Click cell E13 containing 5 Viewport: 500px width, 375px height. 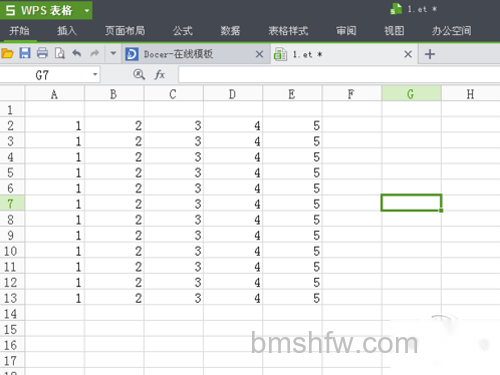click(x=292, y=298)
